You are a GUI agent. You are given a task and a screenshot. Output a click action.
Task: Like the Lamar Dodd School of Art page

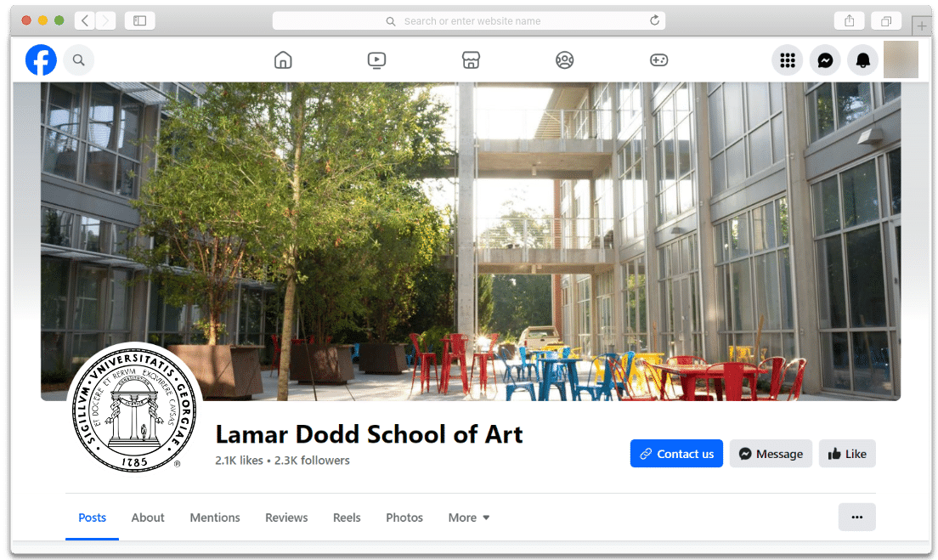[847, 454]
